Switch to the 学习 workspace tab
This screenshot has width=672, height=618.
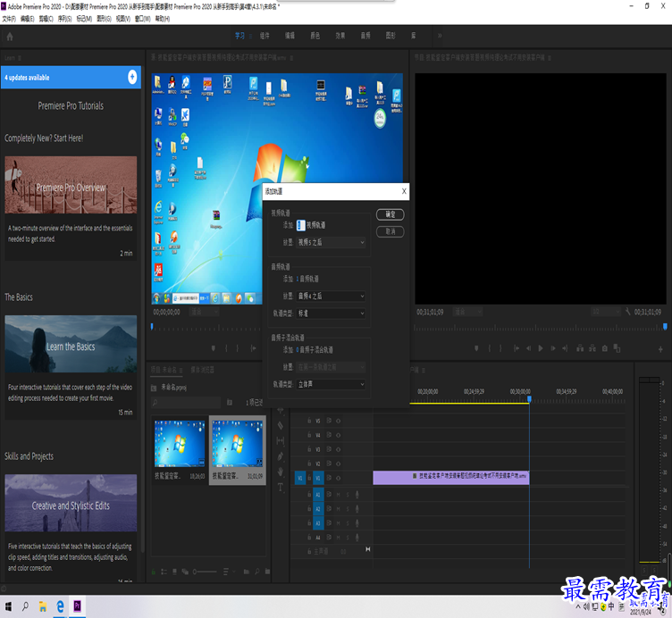(x=239, y=36)
